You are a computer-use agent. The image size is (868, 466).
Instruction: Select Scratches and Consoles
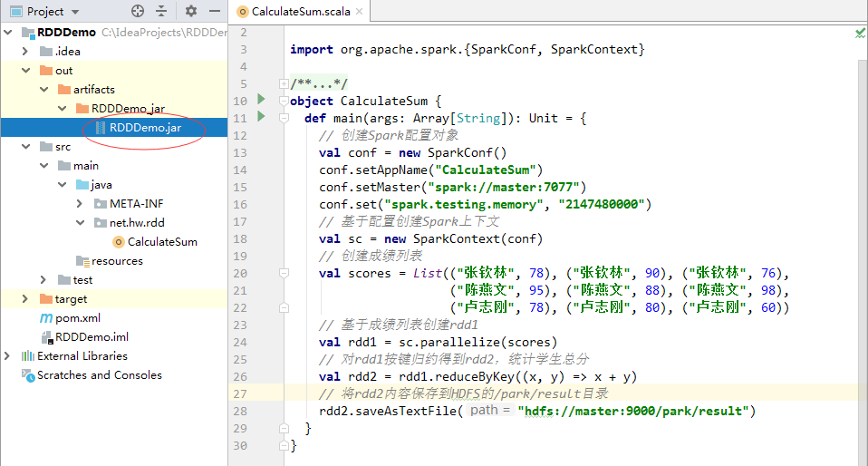tap(99, 375)
